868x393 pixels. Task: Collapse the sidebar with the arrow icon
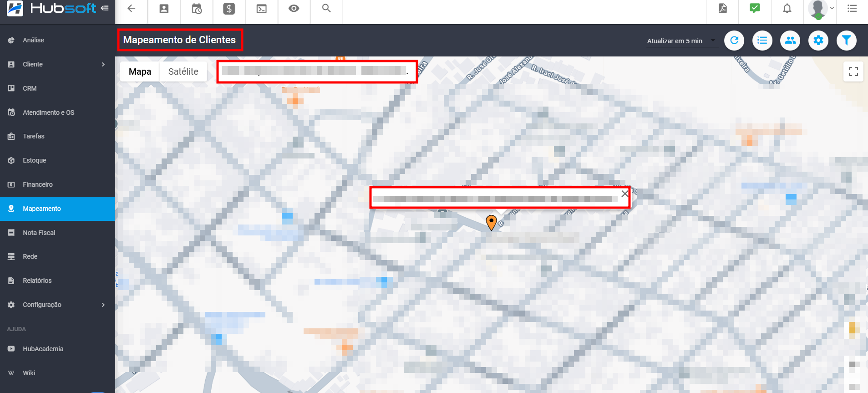pos(105,8)
